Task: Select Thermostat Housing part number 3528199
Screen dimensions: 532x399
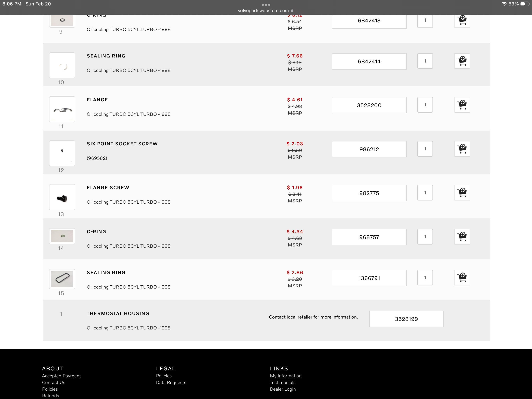Action: coord(406,319)
